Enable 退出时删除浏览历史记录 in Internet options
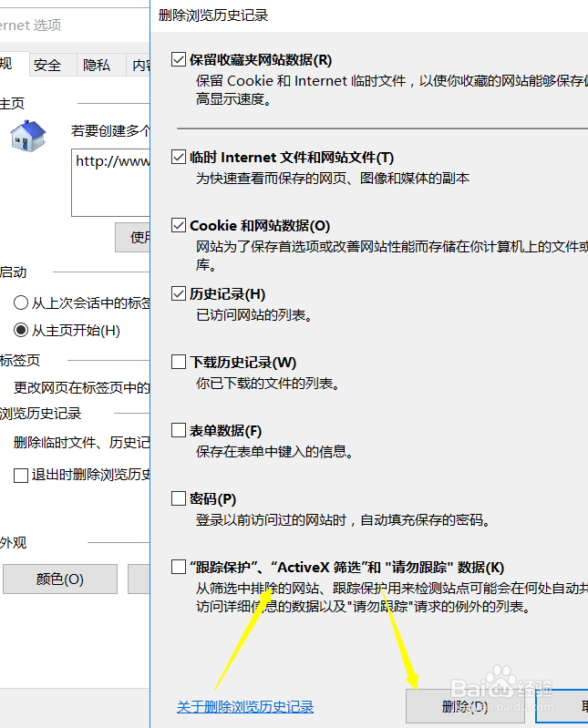The image size is (588, 728). click(x=21, y=475)
